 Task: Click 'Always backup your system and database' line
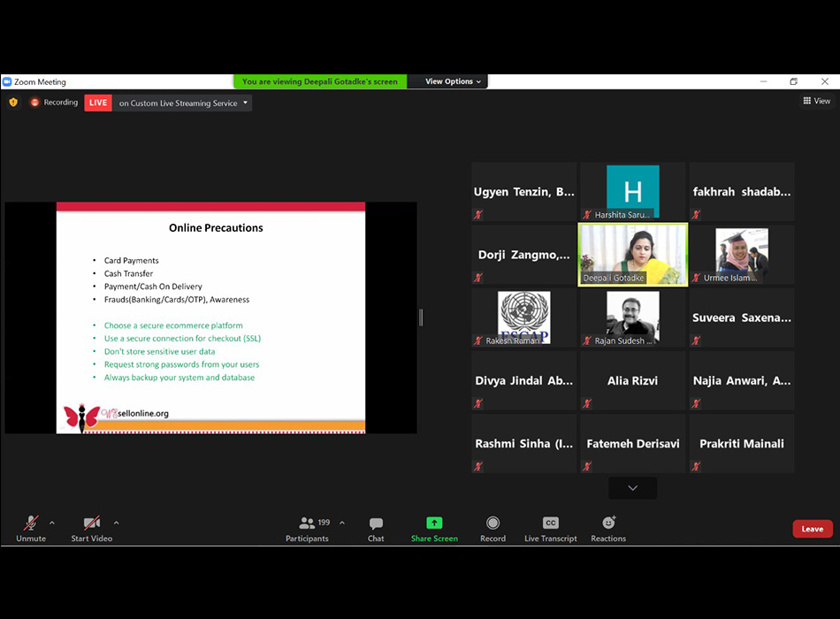tap(179, 378)
